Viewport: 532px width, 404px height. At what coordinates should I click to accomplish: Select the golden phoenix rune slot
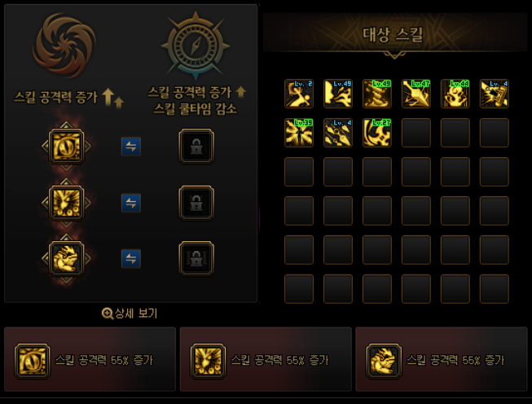[67, 203]
